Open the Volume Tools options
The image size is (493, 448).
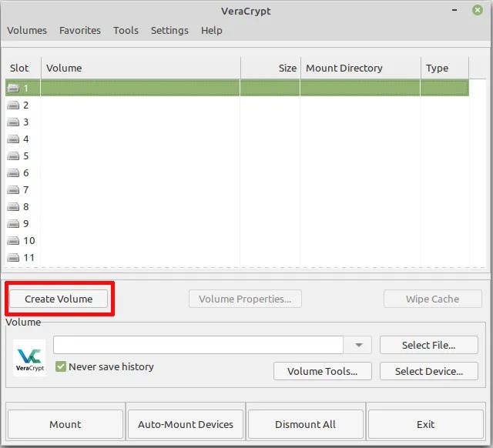click(x=323, y=371)
